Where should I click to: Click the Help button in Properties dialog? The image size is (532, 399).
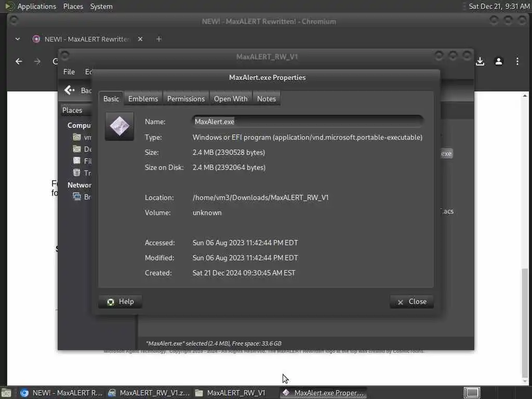pos(120,302)
